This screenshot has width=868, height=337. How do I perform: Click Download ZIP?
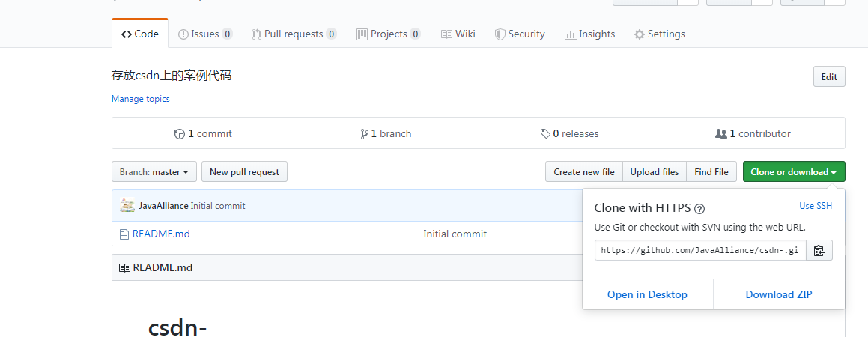pyautogui.click(x=779, y=294)
